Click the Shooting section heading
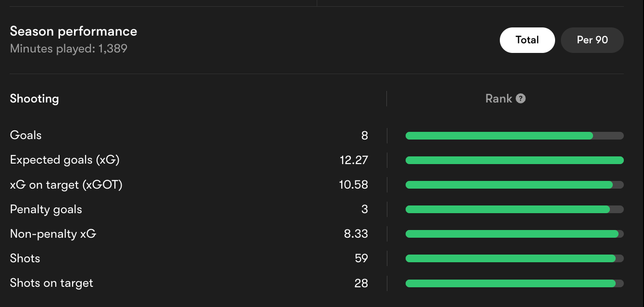The width and height of the screenshot is (644, 307). point(34,99)
